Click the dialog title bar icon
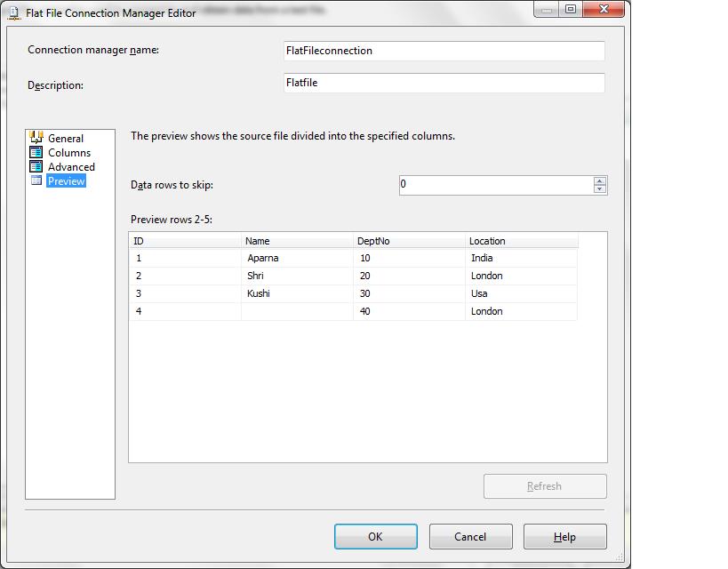 point(15,12)
